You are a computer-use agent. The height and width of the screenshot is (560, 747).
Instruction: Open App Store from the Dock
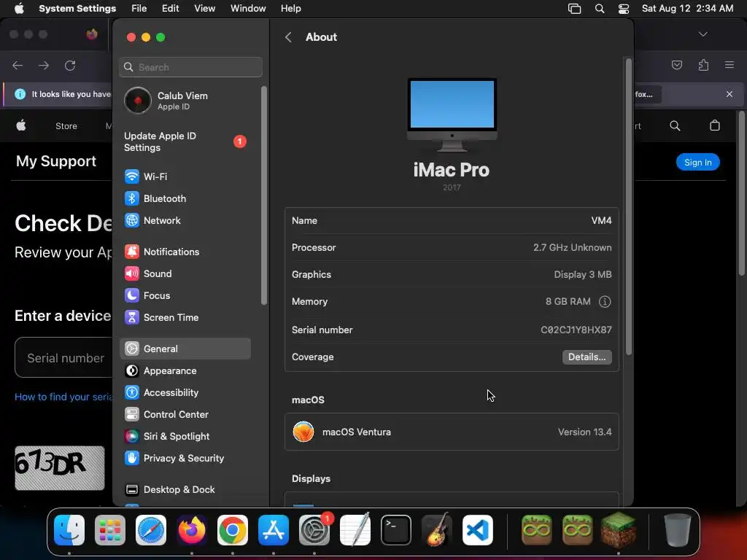tap(274, 530)
